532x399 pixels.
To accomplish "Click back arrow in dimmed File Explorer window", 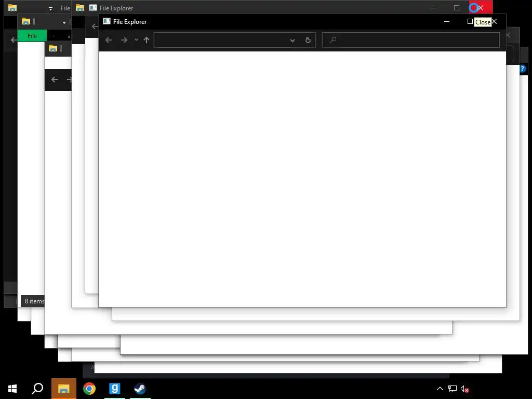I will [95, 26].
